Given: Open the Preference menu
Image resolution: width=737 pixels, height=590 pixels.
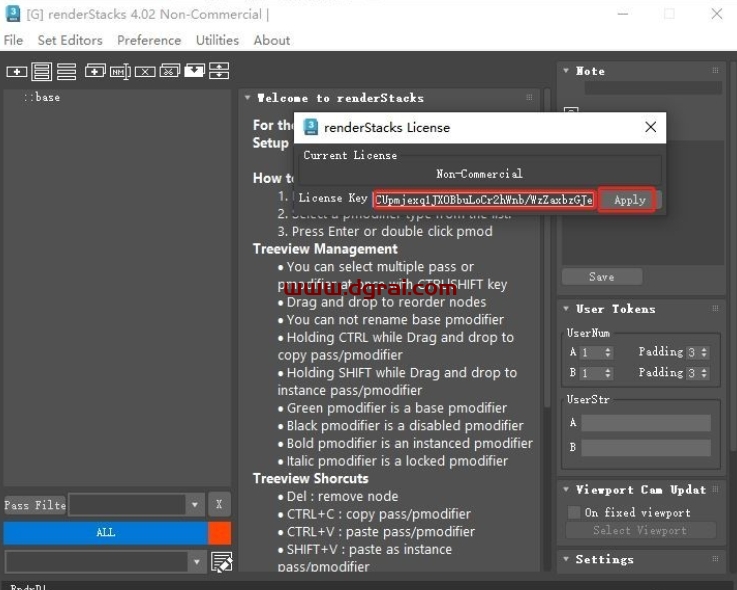Looking at the screenshot, I should (x=149, y=40).
